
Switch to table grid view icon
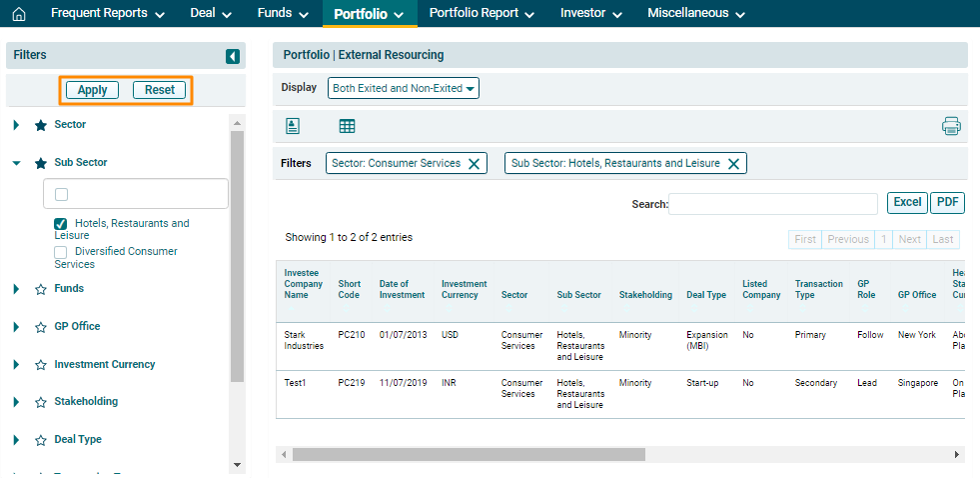(347, 126)
